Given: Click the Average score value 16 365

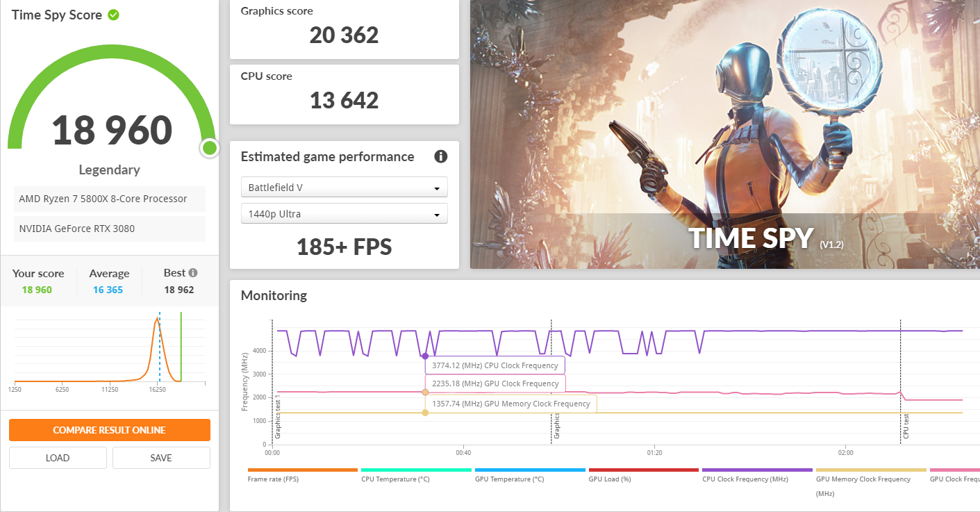Looking at the screenshot, I should (108, 290).
